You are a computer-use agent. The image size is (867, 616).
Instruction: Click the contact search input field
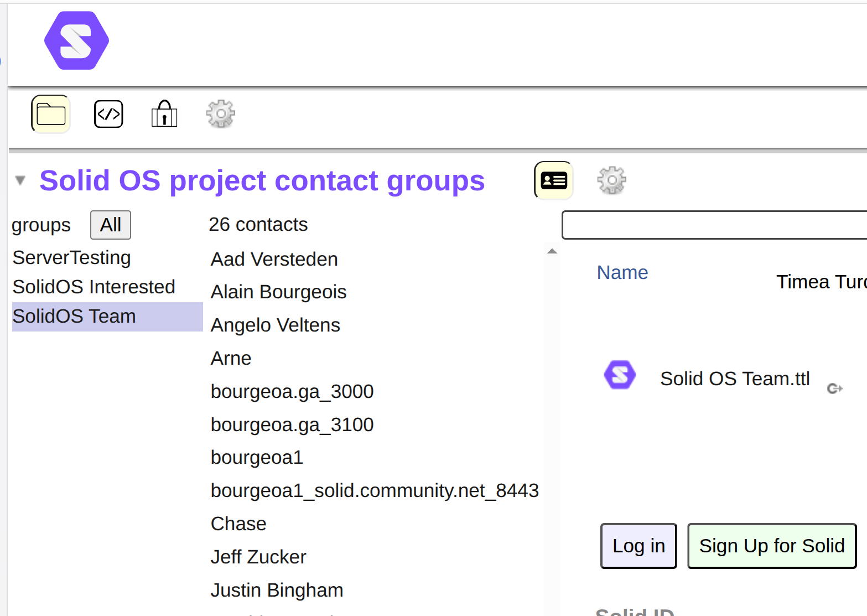[714, 225]
